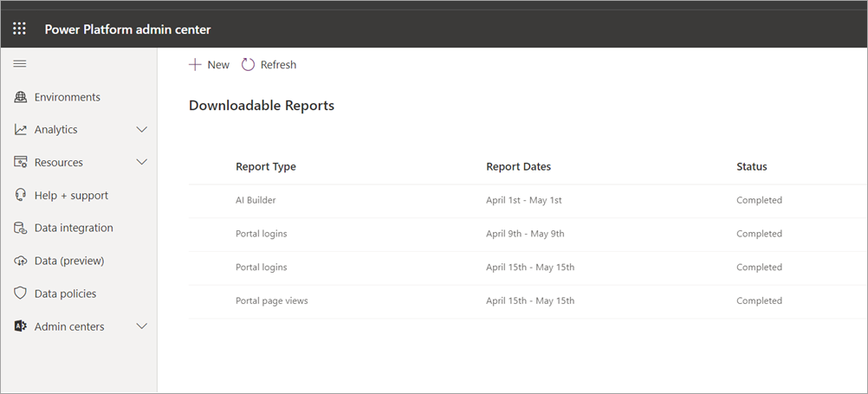Click the Analytics chart icon
The image size is (868, 394).
click(21, 130)
